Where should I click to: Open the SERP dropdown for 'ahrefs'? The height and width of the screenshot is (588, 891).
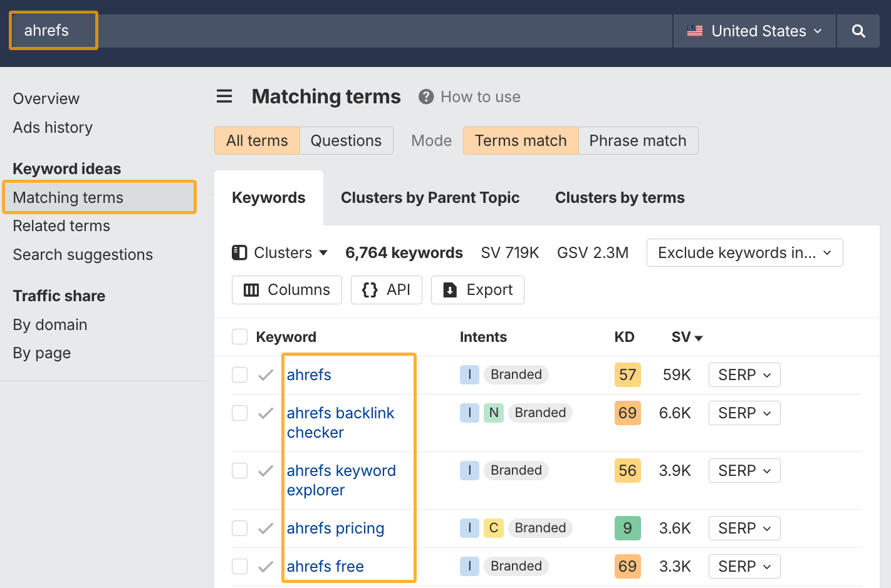pyautogui.click(x=744, y=374)
